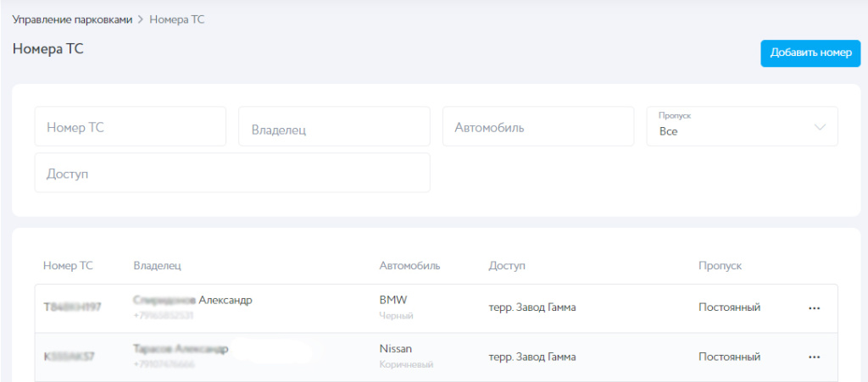The width and height of the screenshot is (868, 382).
Task: Click the Автомобиль column header
Action: pos(409,266)
